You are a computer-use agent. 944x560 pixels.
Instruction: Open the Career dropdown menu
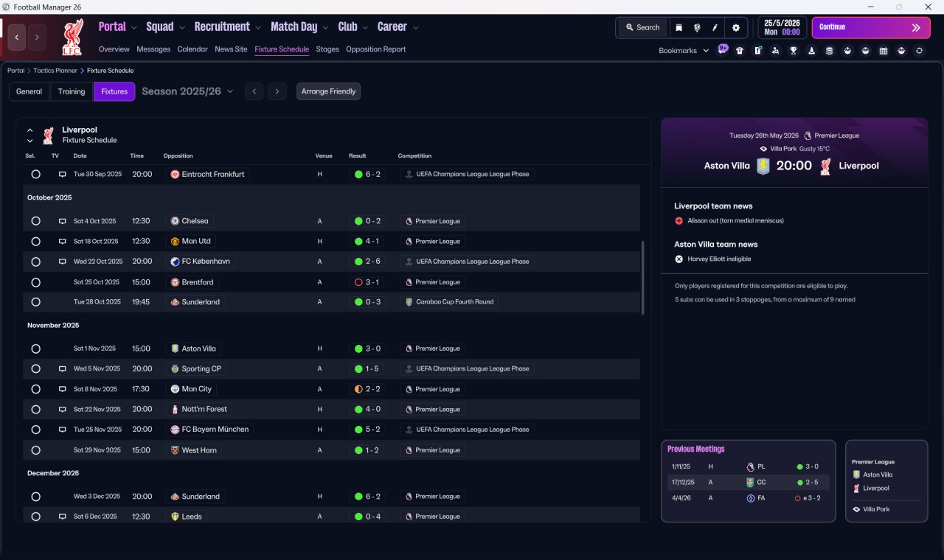pyautogui.click(x=415, y=27)
